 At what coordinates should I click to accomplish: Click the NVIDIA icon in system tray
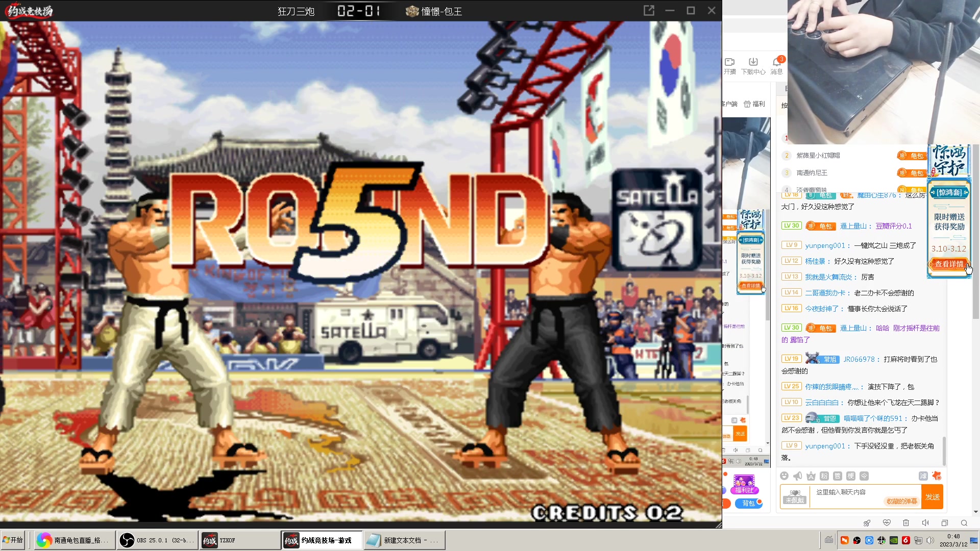894,540
